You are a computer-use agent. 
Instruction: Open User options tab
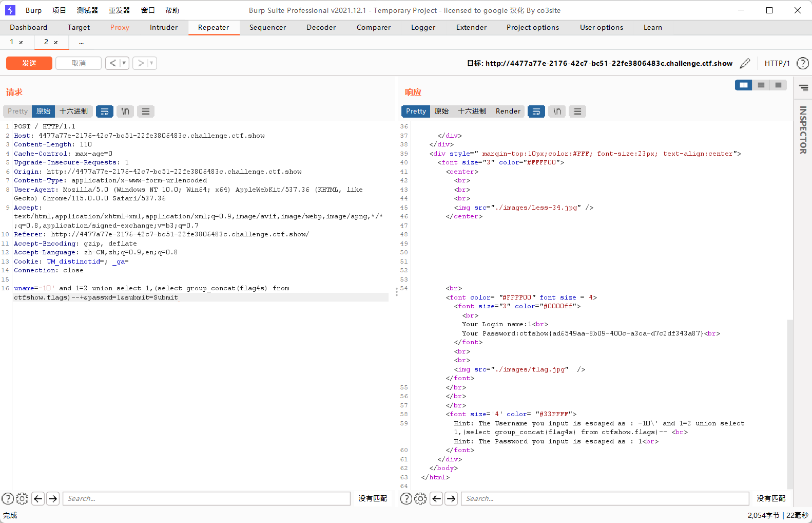tap(602, 27)
